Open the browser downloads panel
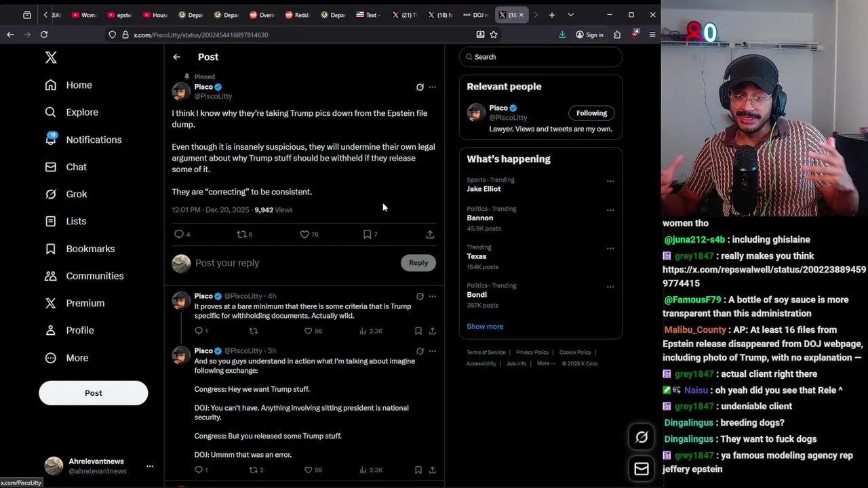Image resolution: width=868 pixels, height=488 pixels. point(562,35)
